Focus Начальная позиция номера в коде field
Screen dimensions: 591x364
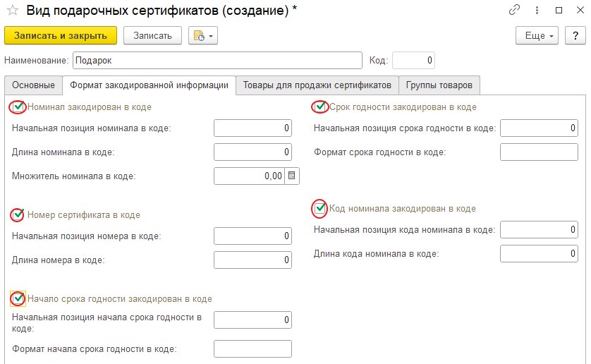pos(252,236)
